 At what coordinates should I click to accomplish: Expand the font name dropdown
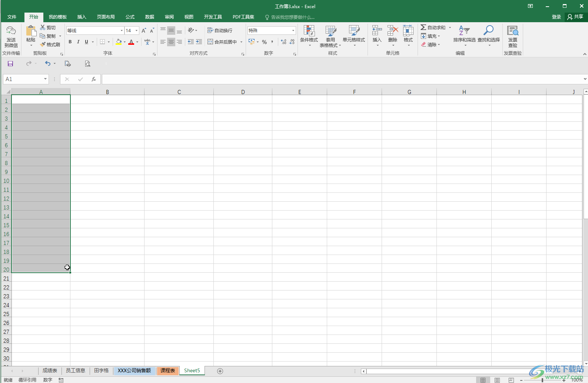pos(122,31)
